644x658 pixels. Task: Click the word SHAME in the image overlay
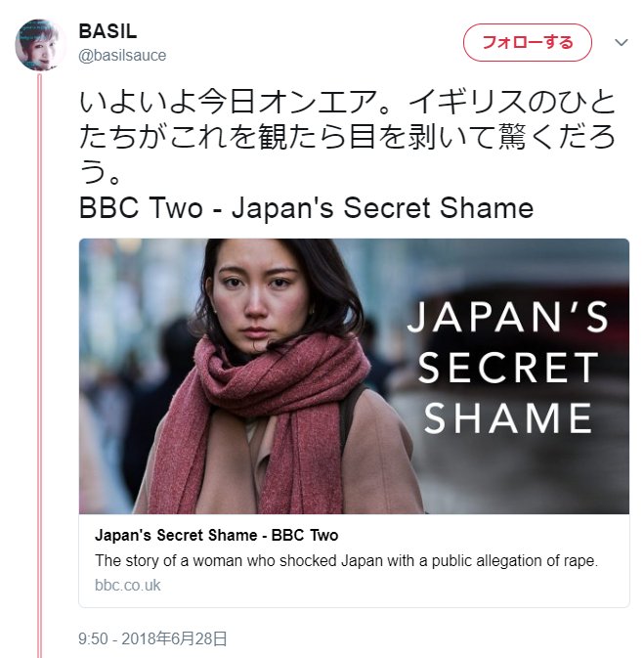pos(508,417)
